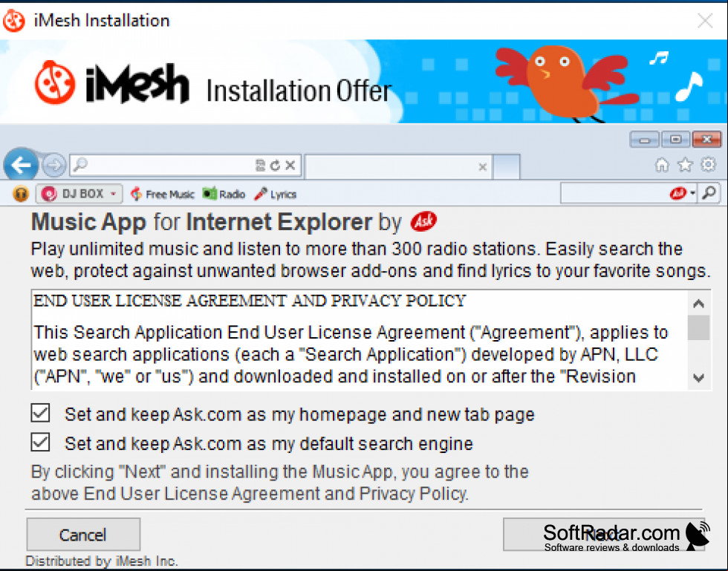Viewport: 728px width, 571px height.
Task: Click the Ask logo beside the heading
Action: coord(423,221)
